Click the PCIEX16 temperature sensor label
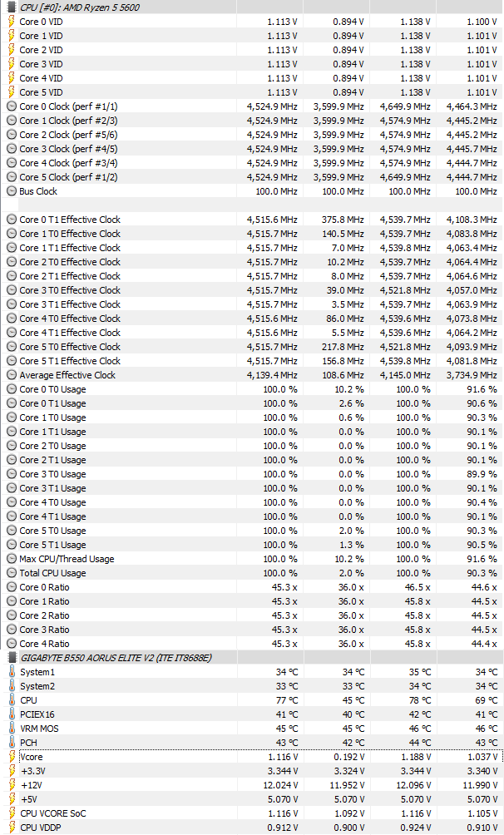Image resolution: width=504 pixels, height=835 pixels. [x=39, y=714]
